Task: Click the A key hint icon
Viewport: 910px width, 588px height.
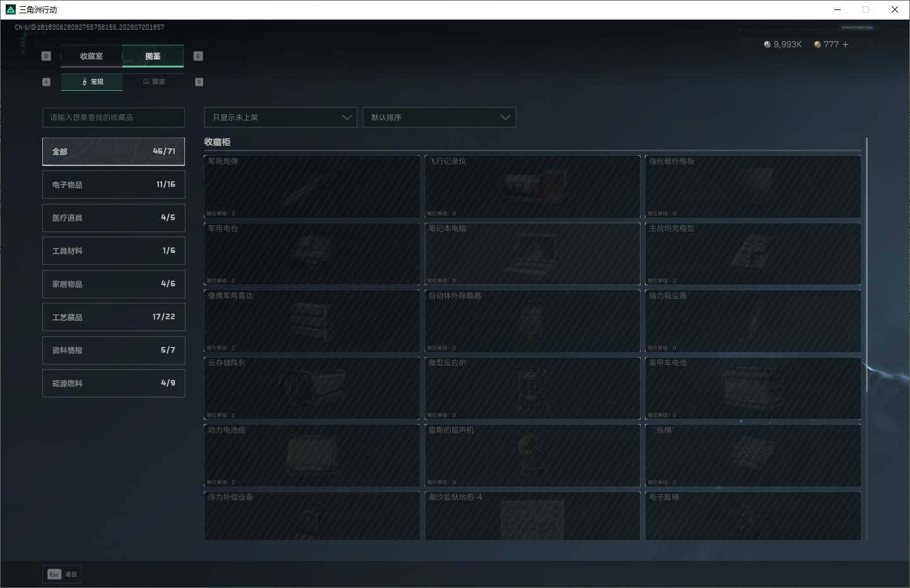Action: (46, 82)
